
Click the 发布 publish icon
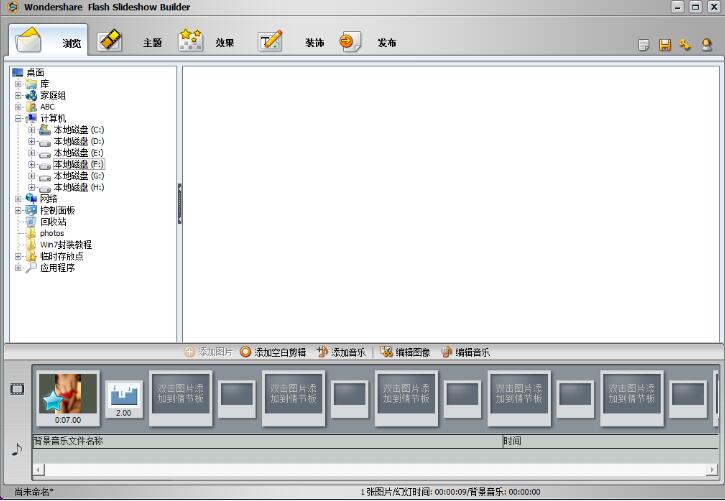point(349,41)
